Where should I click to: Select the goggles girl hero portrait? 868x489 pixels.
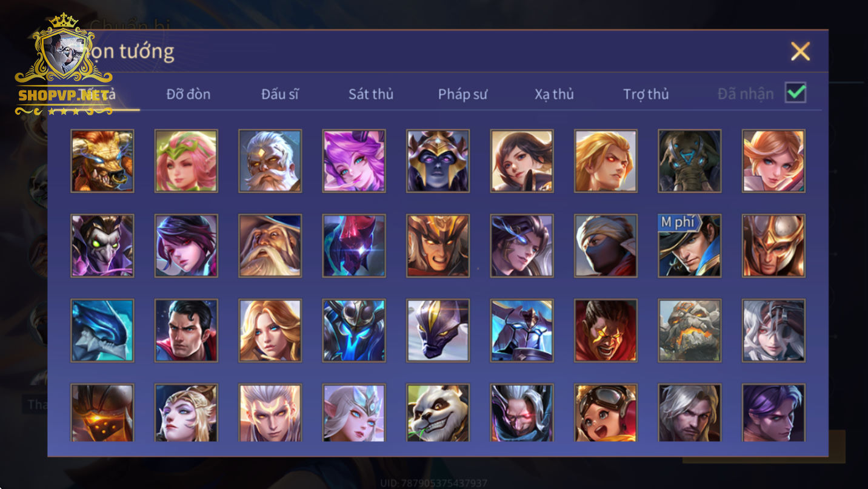[606, 413]
